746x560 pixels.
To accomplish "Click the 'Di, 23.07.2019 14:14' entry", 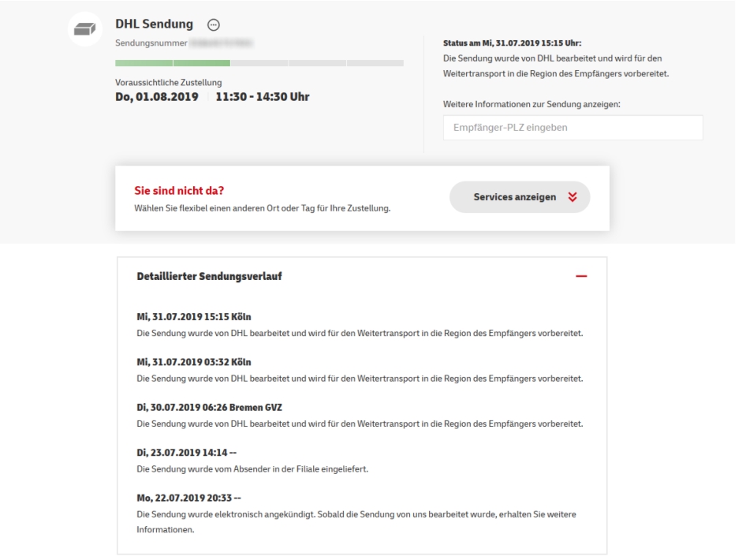I will click(x=186, y=453).
